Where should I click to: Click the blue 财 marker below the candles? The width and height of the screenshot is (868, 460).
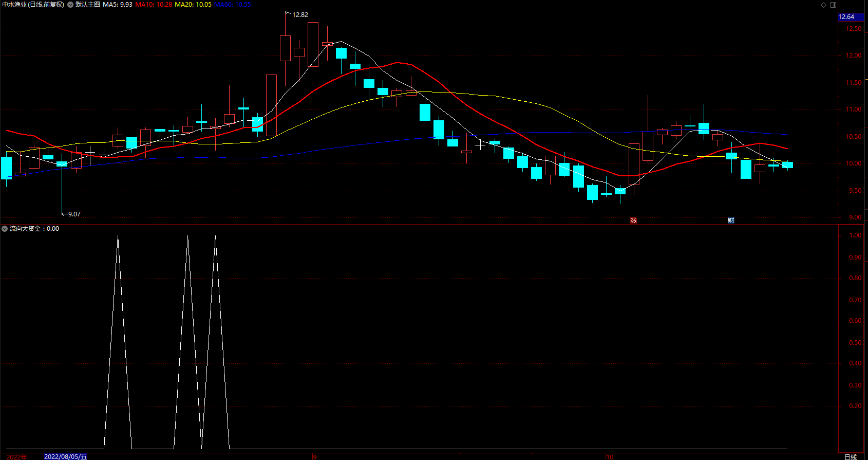tap(731, 220)
